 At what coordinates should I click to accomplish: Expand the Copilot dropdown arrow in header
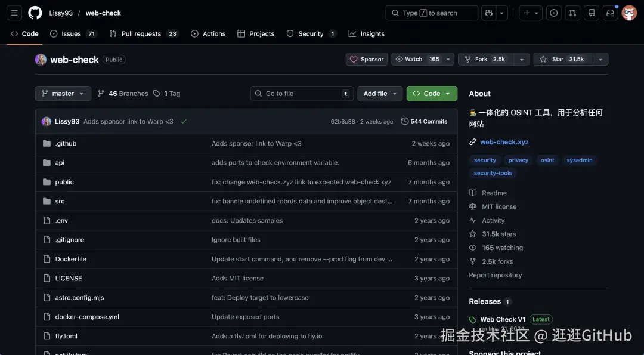(501, 13)
